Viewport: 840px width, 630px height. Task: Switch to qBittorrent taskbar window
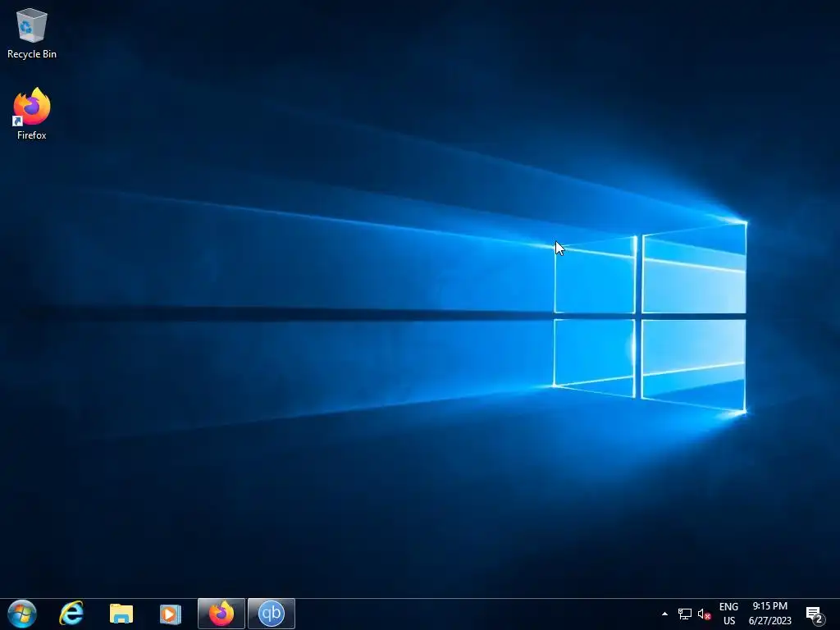pos(271,614)
